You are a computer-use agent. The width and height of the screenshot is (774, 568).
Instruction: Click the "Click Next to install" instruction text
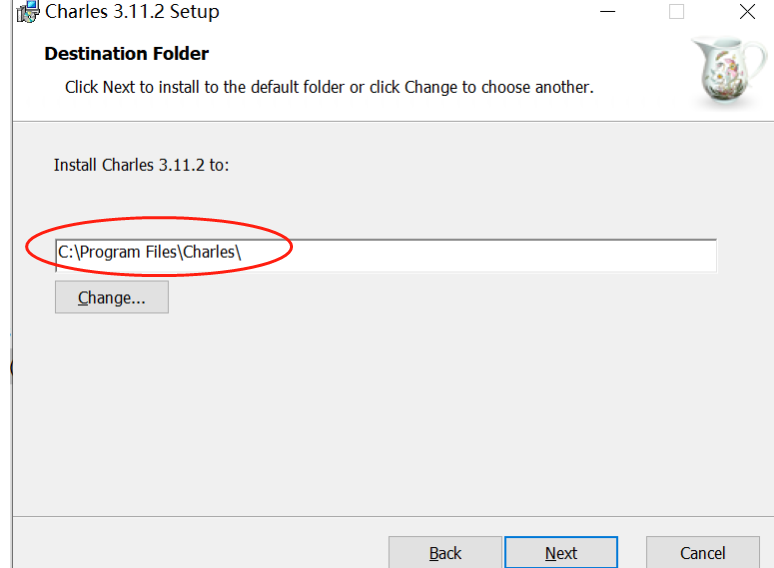coord(329,87)
